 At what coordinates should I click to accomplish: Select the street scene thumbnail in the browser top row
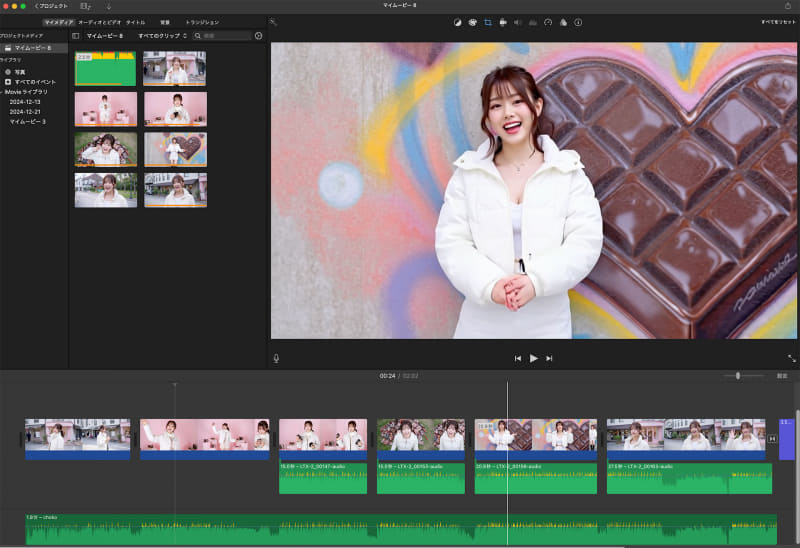175,68
